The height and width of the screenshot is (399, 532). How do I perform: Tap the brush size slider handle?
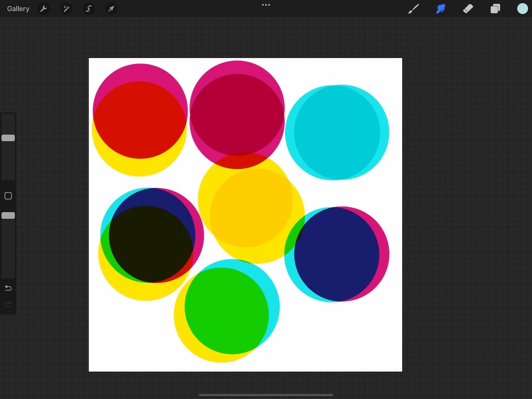click(x=8, y=138)
